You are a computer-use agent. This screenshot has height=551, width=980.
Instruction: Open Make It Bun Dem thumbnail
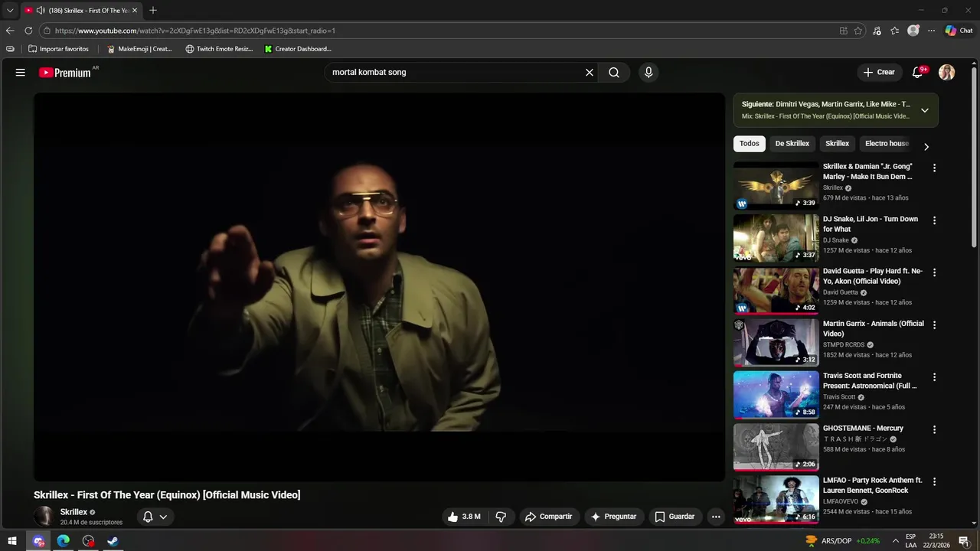click(776, 185)
